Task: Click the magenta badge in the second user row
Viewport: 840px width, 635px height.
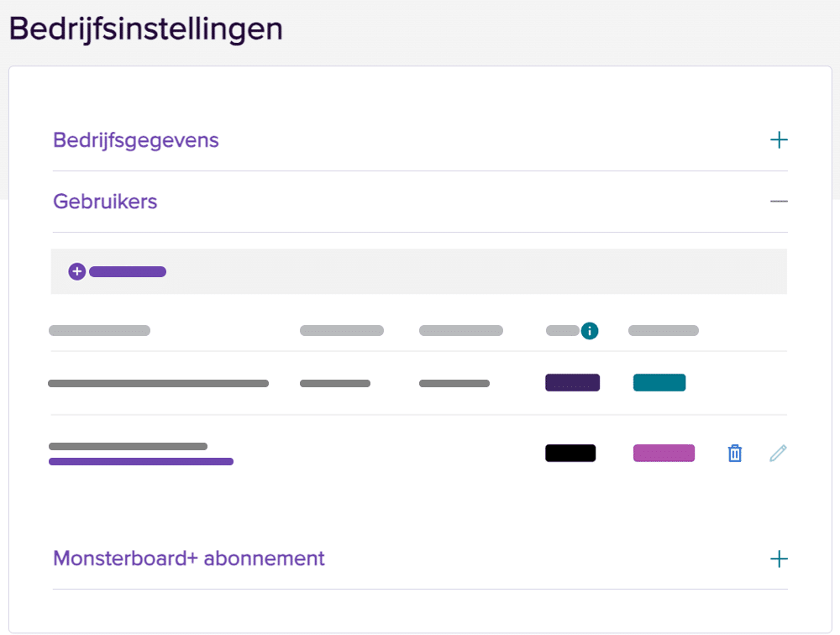Action: click(664, 454)
